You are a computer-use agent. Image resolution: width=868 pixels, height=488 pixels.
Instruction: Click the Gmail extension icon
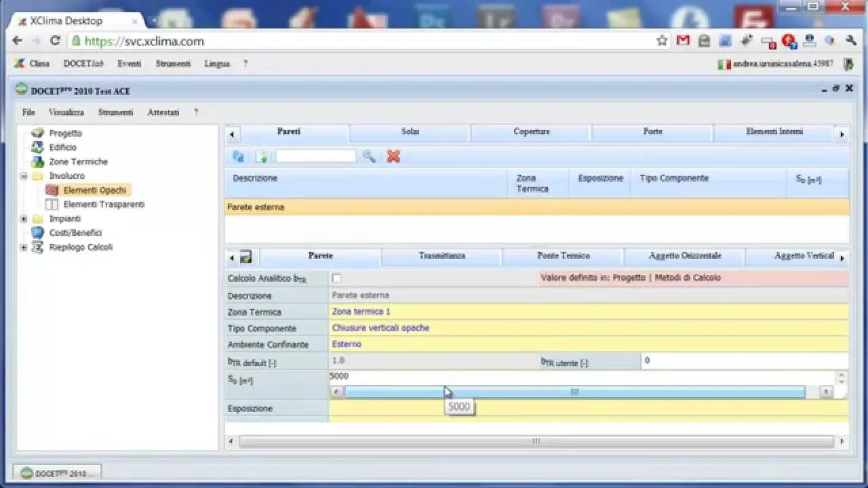click(683, 41)
